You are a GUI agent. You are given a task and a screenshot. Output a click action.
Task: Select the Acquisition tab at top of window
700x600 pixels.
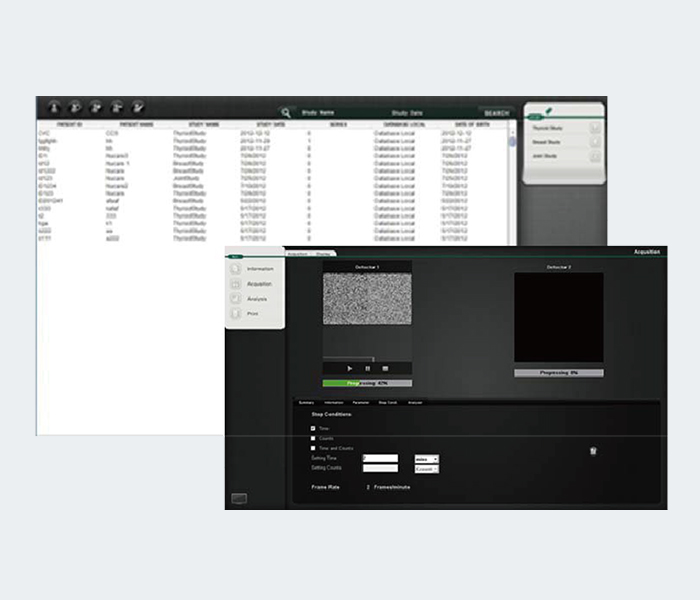tap(298, 254)
